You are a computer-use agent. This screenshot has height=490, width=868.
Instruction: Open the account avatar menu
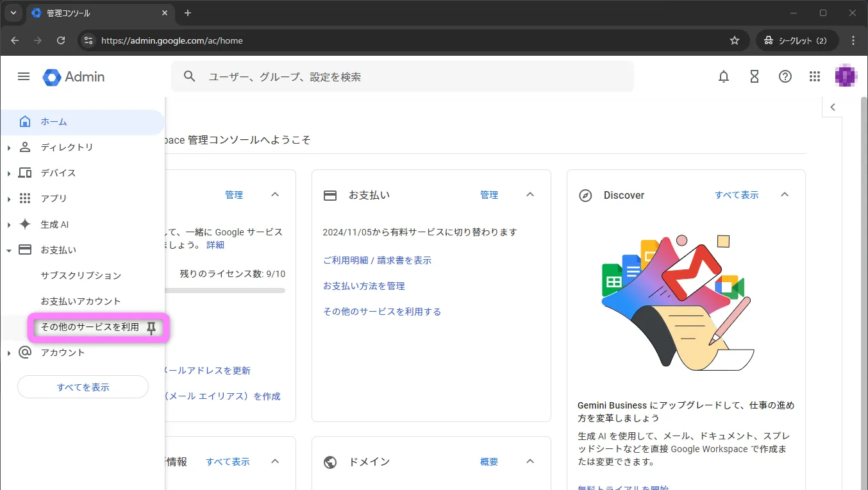(846, 76)
